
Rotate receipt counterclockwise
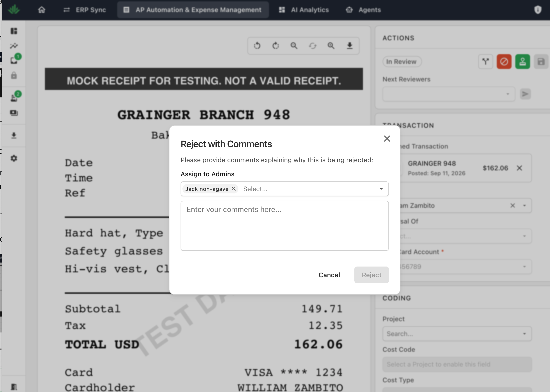coord(257,46)
